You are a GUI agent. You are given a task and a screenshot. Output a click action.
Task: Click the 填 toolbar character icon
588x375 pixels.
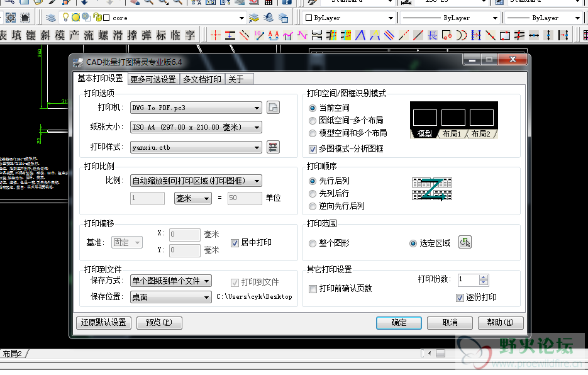pyautogui.click(x=16, y=35)
